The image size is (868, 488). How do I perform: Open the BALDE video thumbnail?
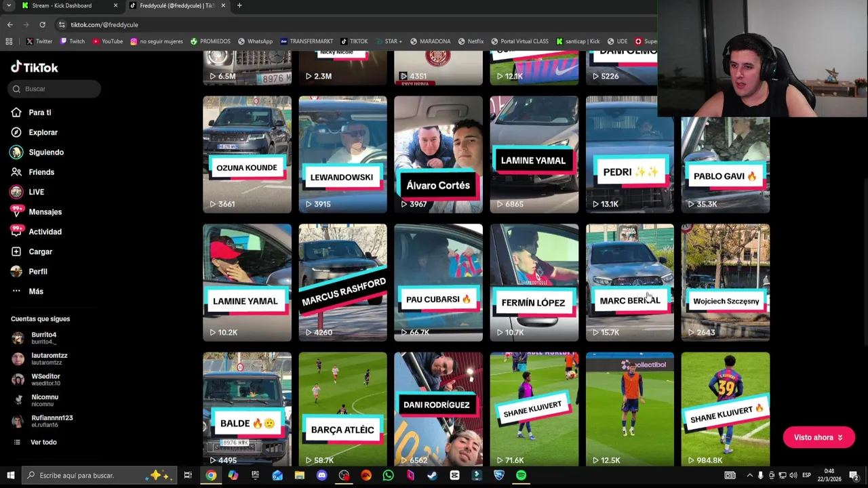click(247, 409)
